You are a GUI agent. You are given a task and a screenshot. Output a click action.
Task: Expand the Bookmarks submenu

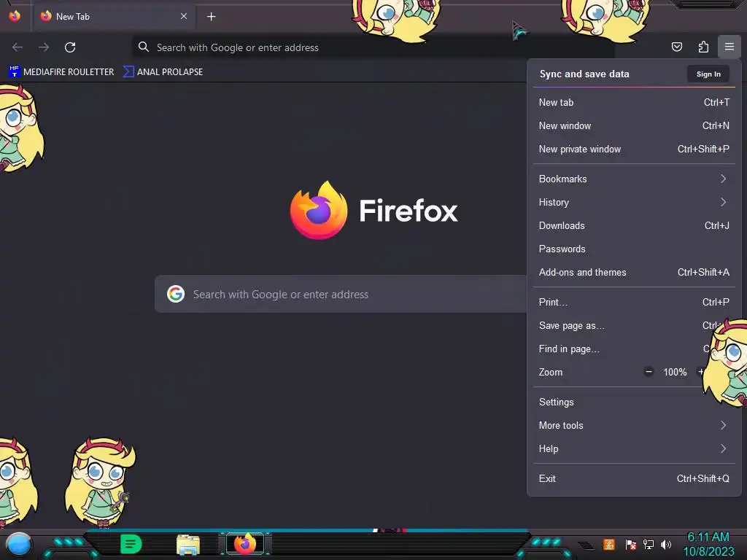(634, 179)
